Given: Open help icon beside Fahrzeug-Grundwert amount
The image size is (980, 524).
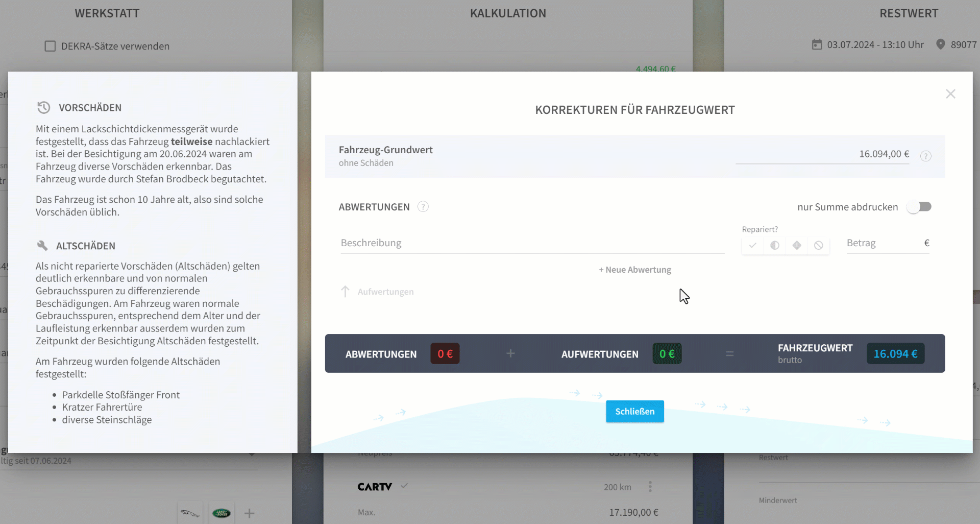Looking at the screenshot, I should click(926, 156).
